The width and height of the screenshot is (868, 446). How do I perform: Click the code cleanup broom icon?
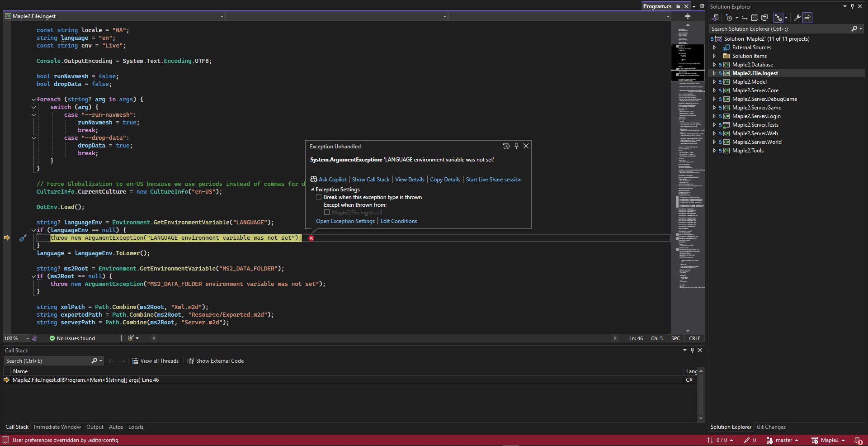coord(131,338)
